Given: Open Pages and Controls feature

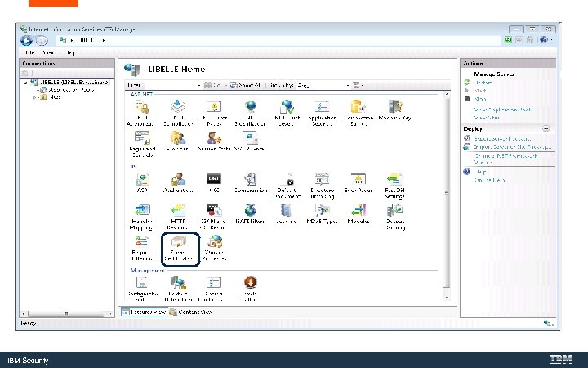Looking at the screenshot, I should [142, 145].
